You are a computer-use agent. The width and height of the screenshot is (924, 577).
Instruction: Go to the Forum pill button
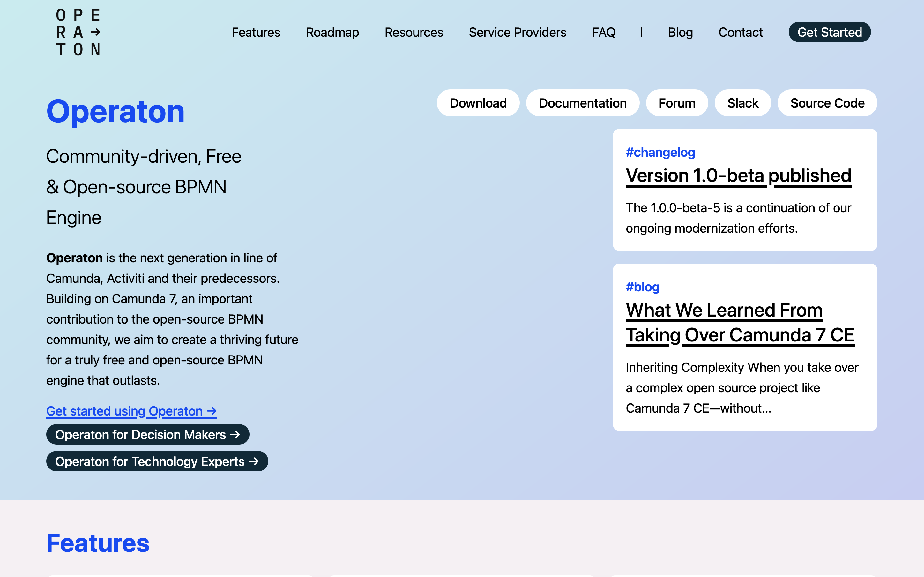(676, 103)
